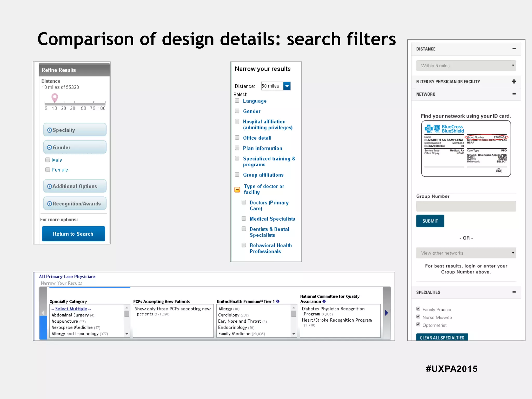Click the Specialty Category list scrollbar thumb

(x=127, y=314)
